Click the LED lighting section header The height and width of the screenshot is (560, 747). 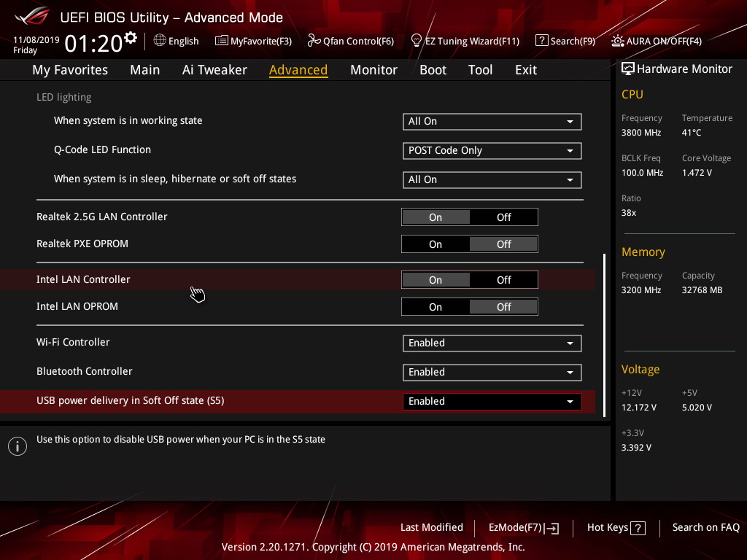click(x=64, y=97)
